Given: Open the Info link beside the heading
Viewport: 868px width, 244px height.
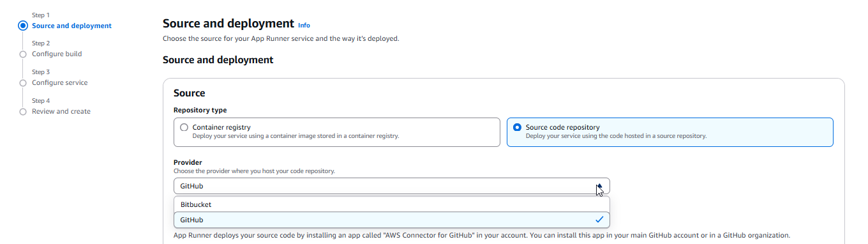Looking at the screenshot, I should [304, 26].
